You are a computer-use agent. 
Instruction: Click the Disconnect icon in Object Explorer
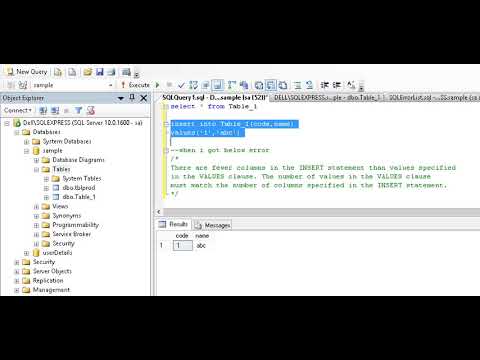pyautogui.click(x=55, y=110)
